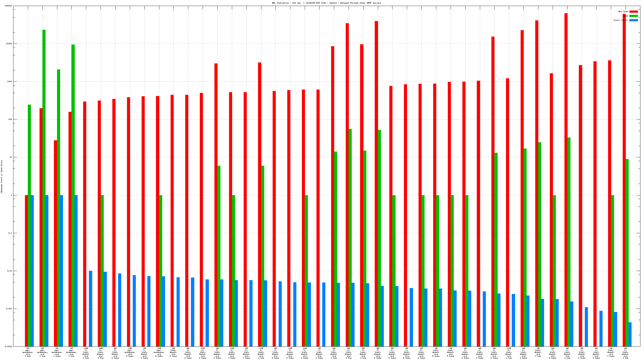Screen dimensions: 644x362
Task: Click the 0.0001 tick label on y-axis
Action: (x=9, y=346)
